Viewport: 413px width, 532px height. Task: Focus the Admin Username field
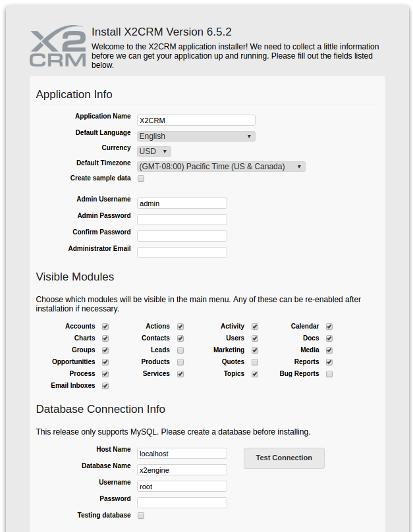click(x=182, y=203)
